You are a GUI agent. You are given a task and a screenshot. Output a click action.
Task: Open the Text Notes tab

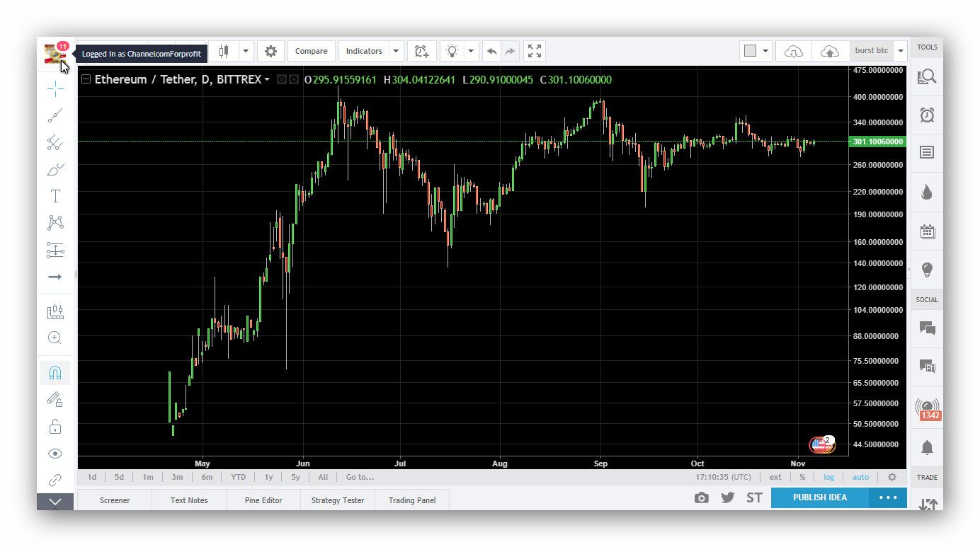[189, 500]
